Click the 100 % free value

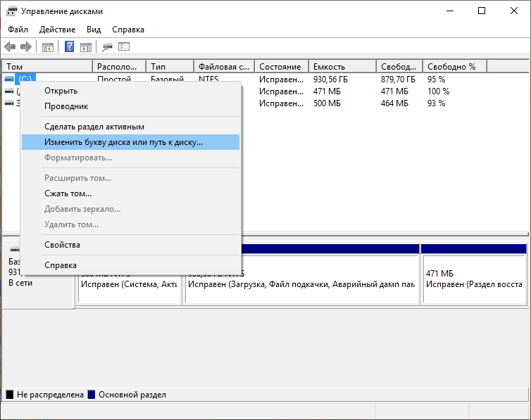click(438, 91)
